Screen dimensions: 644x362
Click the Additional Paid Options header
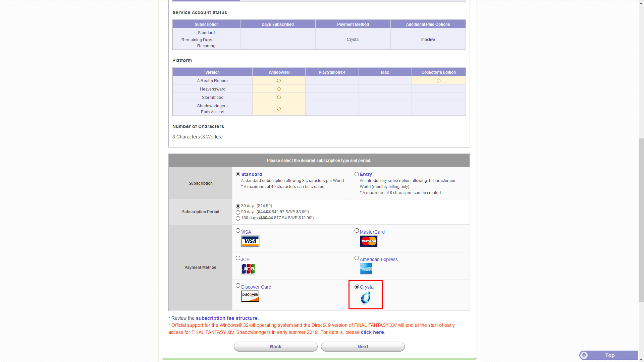click(x=428, y=24)
